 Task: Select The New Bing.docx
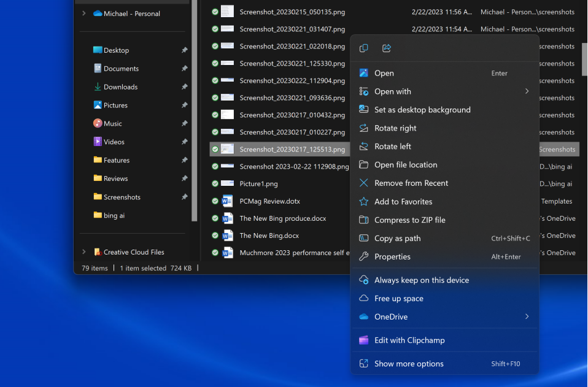269,236
